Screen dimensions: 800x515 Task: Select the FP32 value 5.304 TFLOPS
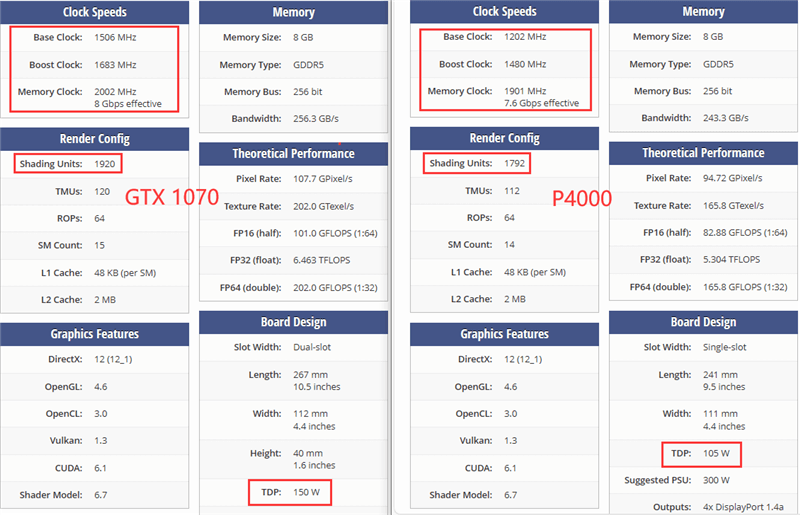pyautogui.click(x=732, y=259)
